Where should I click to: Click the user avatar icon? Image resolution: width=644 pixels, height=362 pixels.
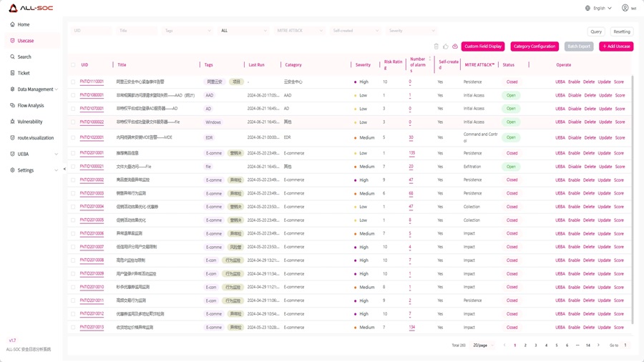(x=625, y=8)
